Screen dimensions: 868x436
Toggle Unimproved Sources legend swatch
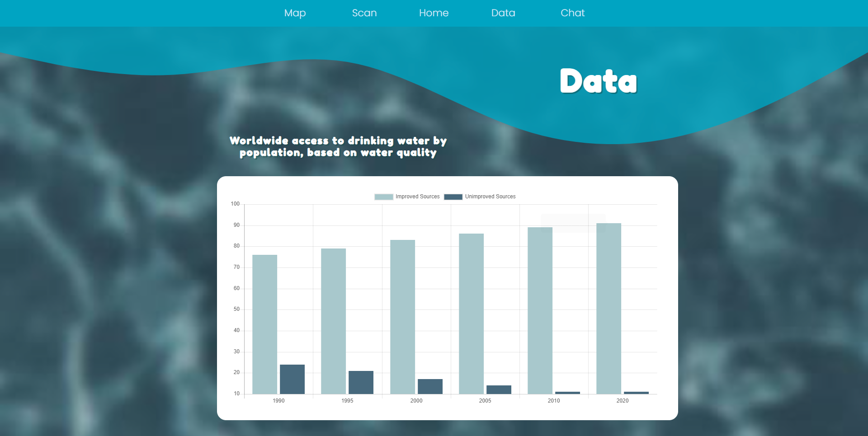pos(453,197)
